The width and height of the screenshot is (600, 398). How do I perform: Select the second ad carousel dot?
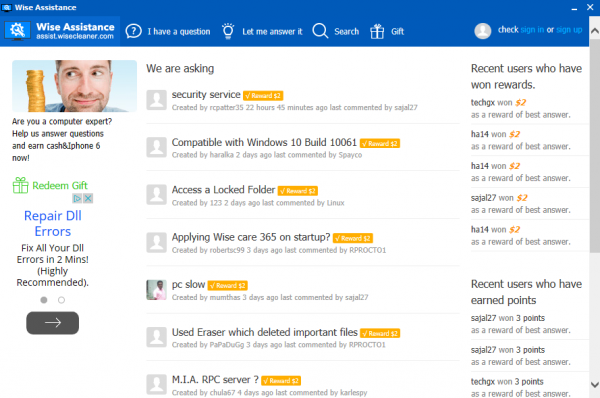pyautogui.click(x=61, y=300)
